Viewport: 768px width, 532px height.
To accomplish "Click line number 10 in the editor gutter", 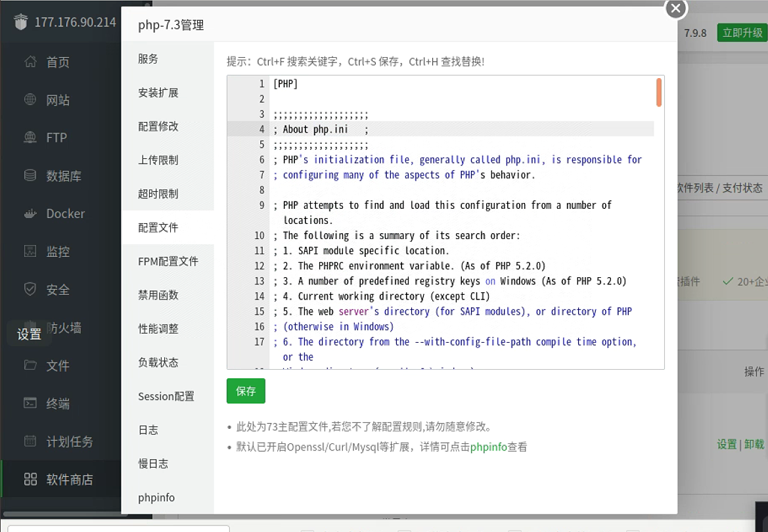I will (259, 236).
